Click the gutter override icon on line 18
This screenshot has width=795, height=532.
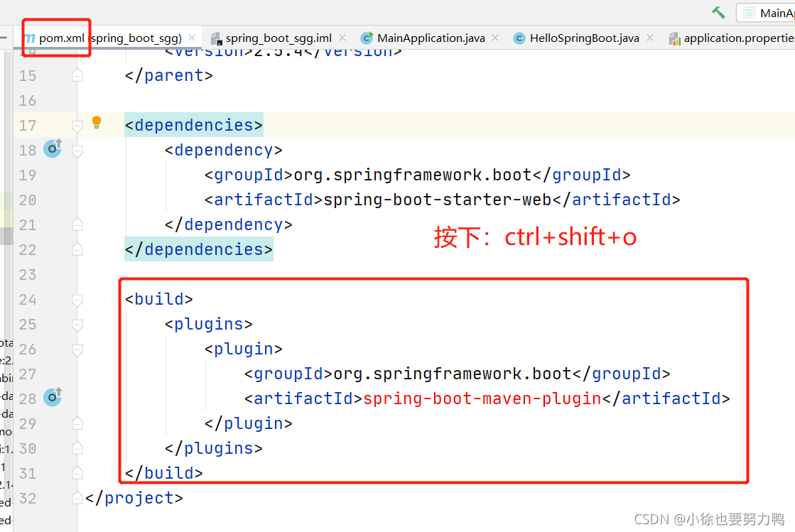[53, 148]
